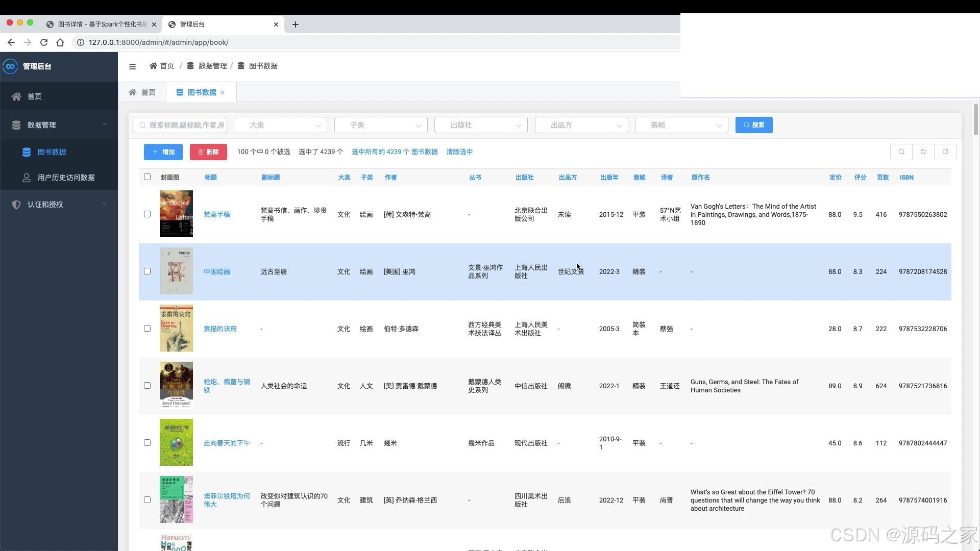980x551 pixels.
Task: Click the 增加 add button
Action: coord(163,152)
